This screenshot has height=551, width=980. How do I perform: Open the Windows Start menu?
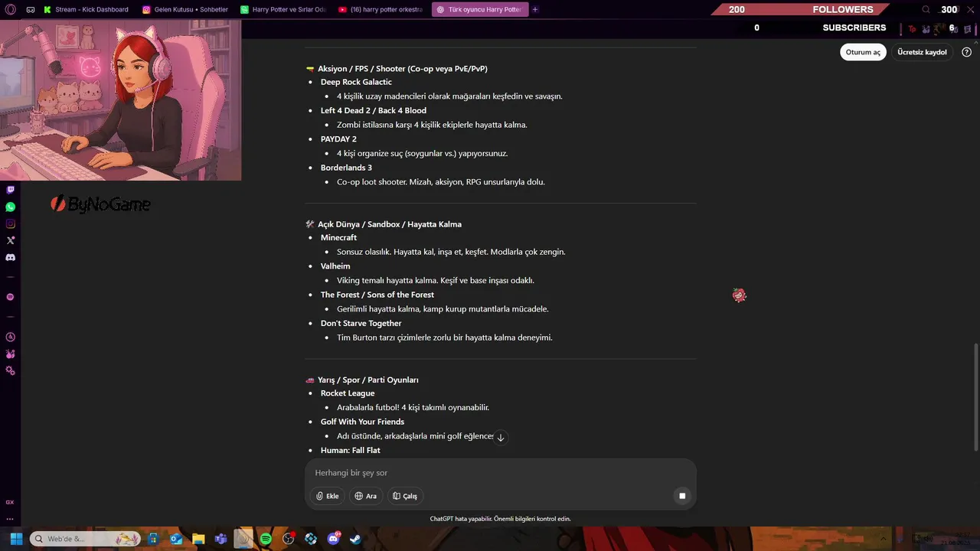pos(16,539)
